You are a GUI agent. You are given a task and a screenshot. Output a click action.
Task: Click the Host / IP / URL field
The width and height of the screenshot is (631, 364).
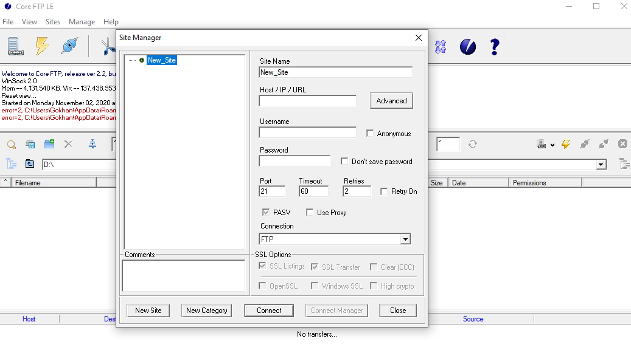(x=308, y=101)
